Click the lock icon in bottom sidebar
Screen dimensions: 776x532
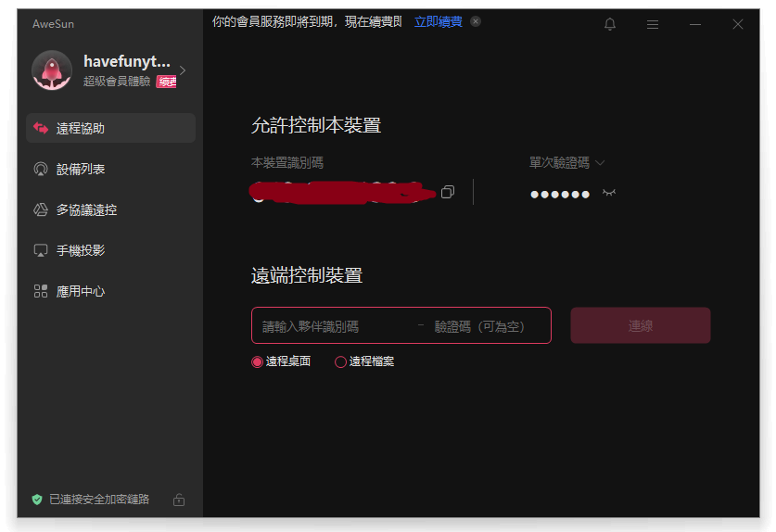(x=179, y=500)
